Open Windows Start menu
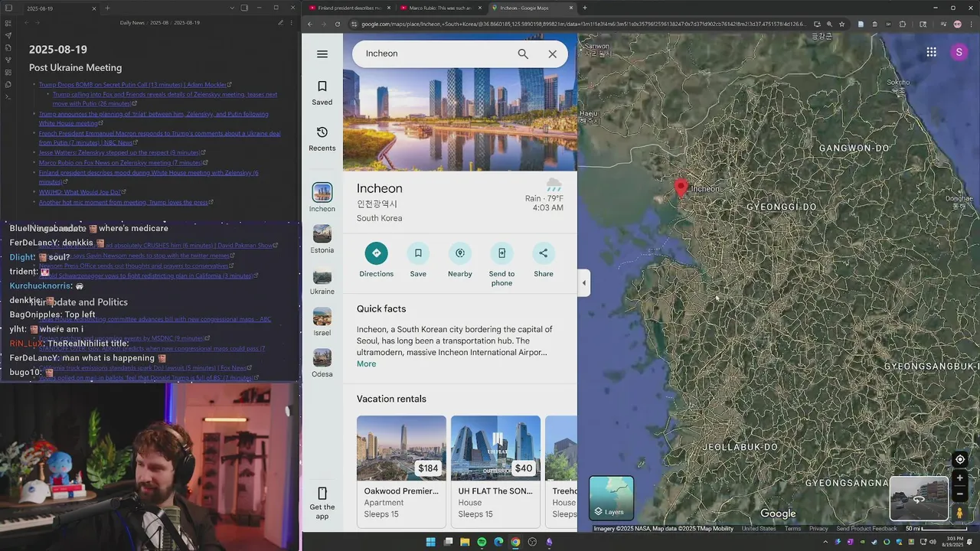Screen dimensions: 980x551 431,542
